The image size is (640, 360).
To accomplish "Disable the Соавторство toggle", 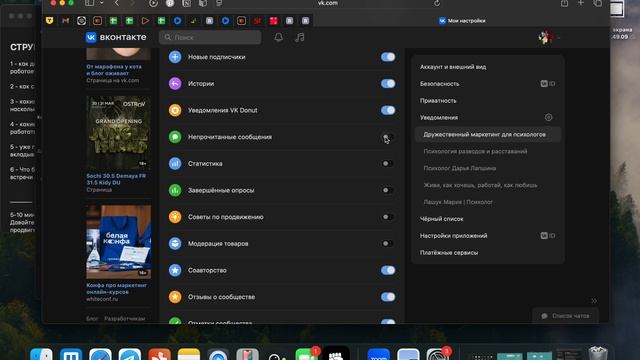I will (388, 270).
